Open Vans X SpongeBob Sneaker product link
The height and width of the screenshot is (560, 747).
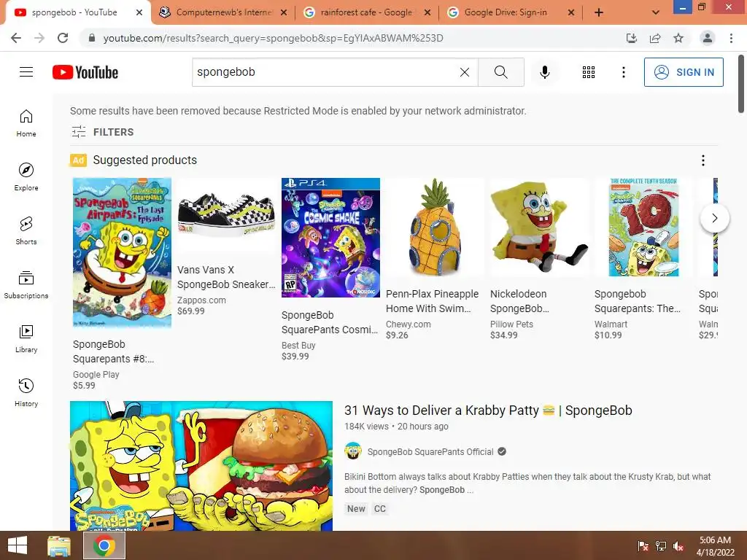pos(226,277)
